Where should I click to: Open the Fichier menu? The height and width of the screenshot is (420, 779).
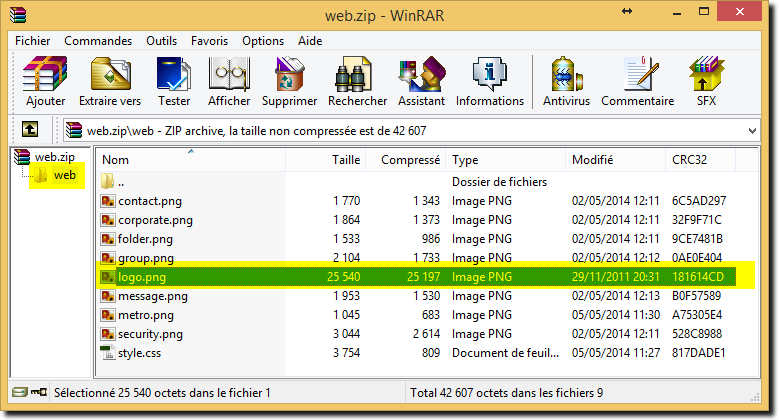tap(33, 41)
